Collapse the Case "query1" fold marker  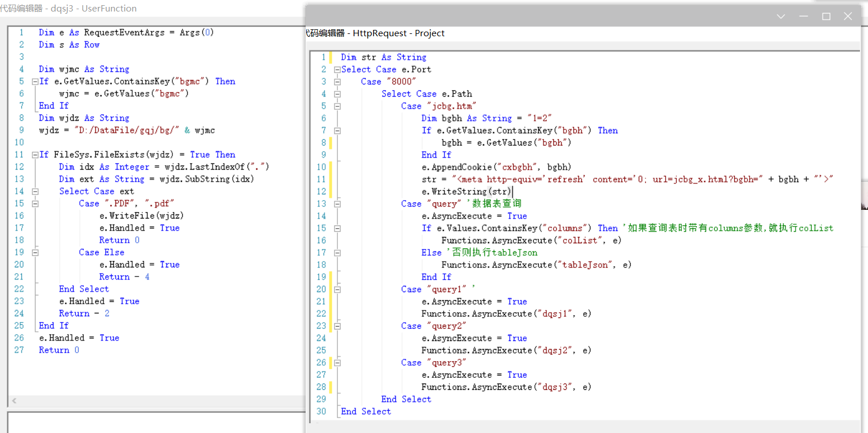click(337, 289)
